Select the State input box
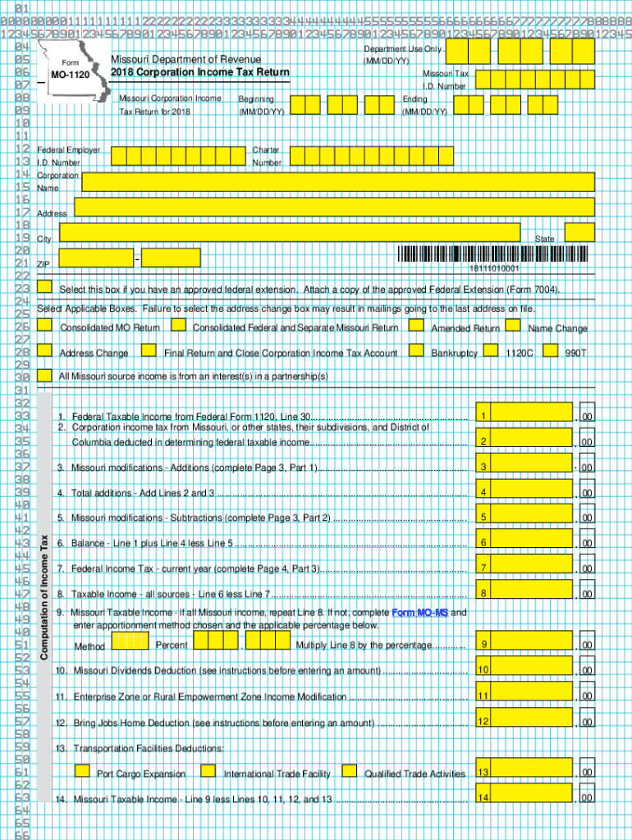This screenshot has height=840, width=632. pos(579,232)
